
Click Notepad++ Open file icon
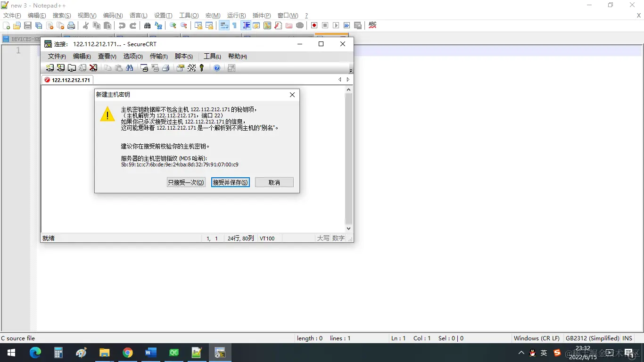coord(17,25)
